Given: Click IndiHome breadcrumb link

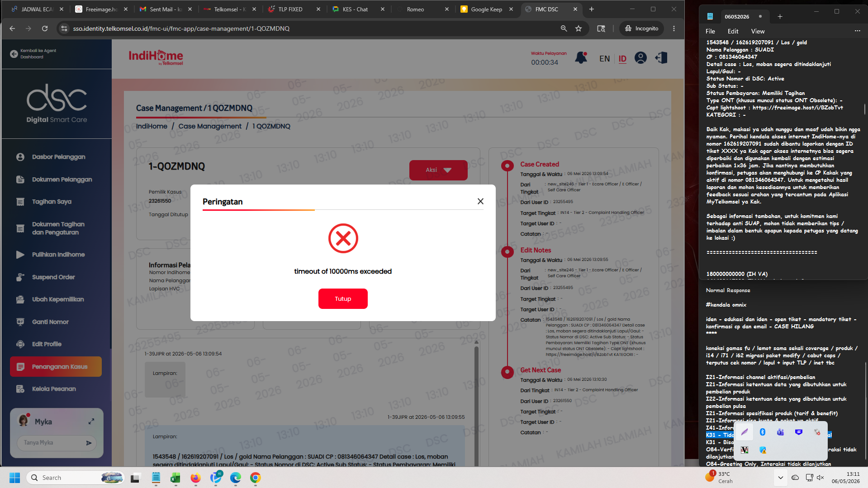Looking at the screenshot, I should pyautogui.click(x=152, y=126).
